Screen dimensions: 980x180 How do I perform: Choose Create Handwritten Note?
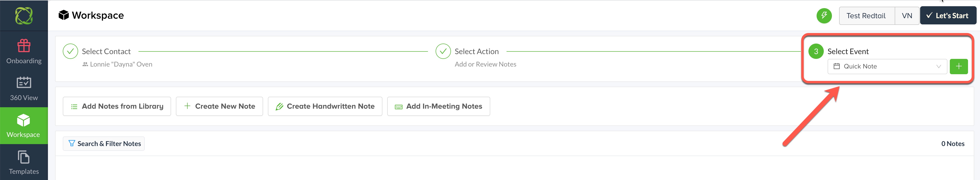pos(325,106)
